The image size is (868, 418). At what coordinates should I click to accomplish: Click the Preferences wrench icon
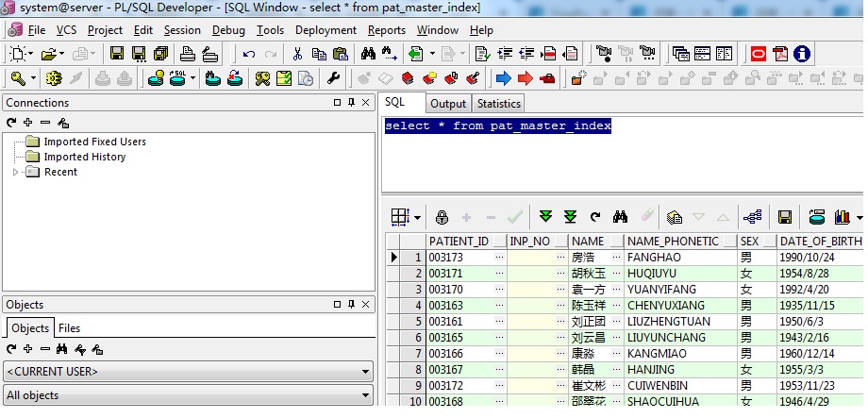coord(333,78)
